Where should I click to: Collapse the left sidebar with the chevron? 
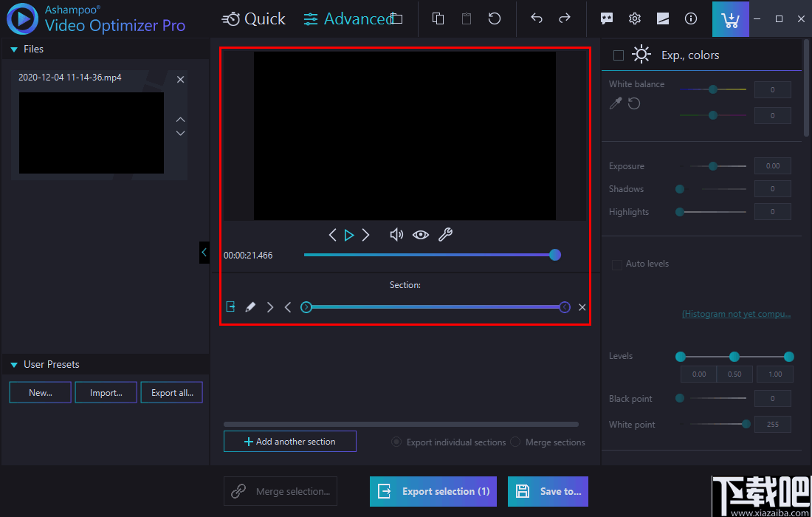click(x=204, y=253)
